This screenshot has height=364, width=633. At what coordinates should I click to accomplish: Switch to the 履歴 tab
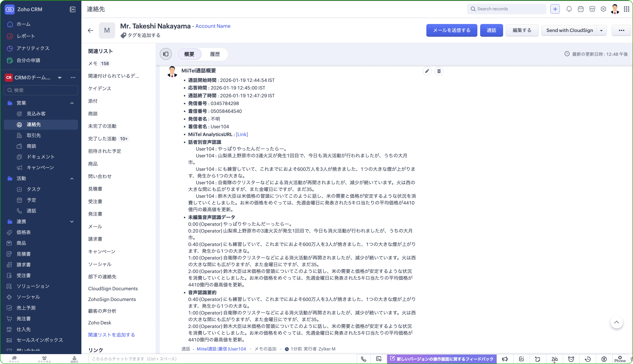pos(215,54)
